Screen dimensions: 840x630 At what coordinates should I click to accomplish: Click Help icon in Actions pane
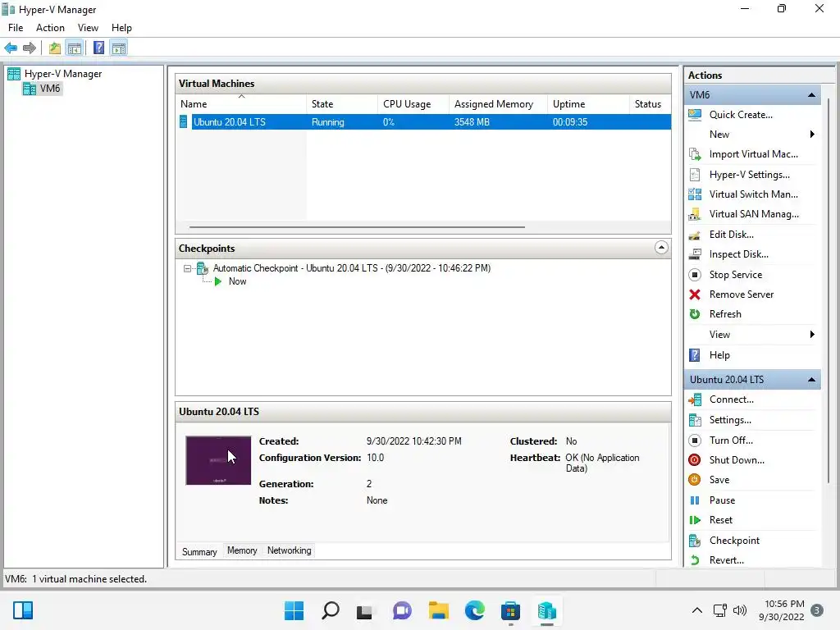point(695,355)
